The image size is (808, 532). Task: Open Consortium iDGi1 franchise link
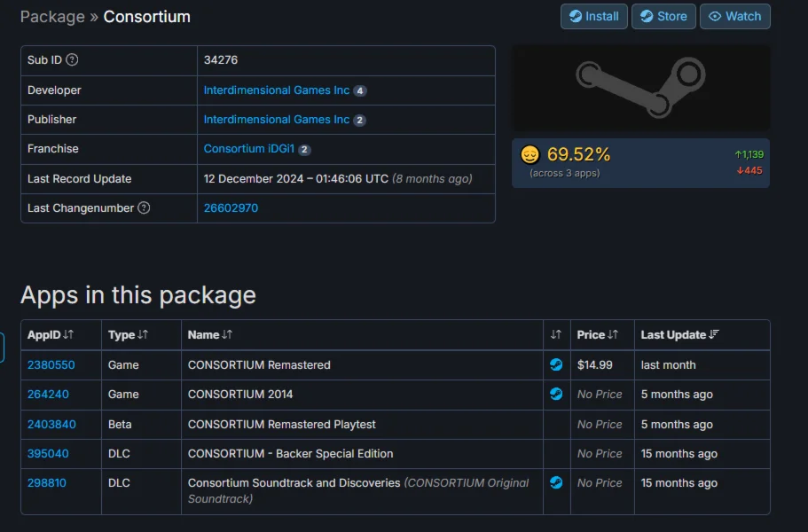(x=249, y=148)
